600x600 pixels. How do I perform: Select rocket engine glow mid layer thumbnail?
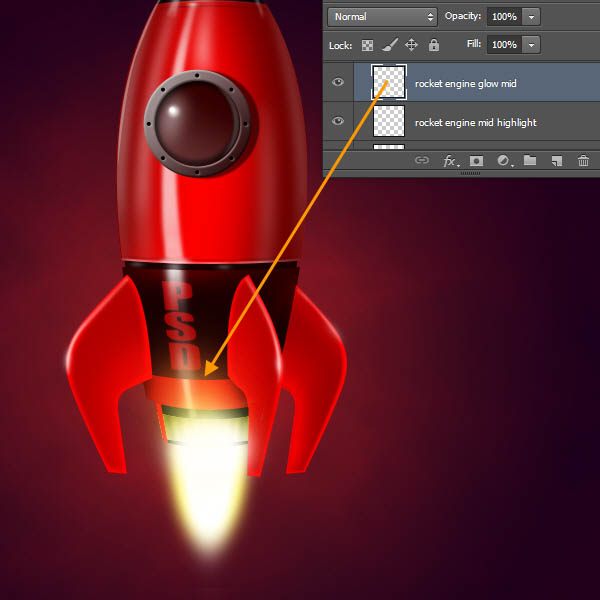pos(388,83)
